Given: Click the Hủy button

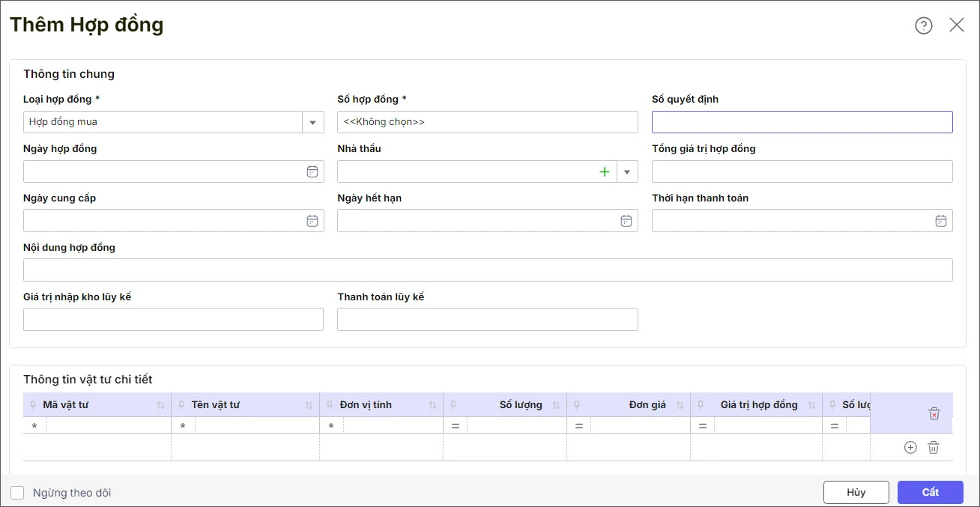Looking at the screenshot, I should coord(856,492).
